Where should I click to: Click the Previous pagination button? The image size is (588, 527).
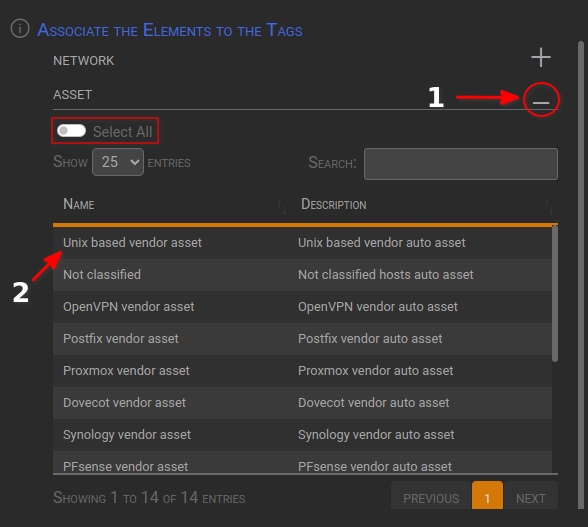tap(431, 495)
